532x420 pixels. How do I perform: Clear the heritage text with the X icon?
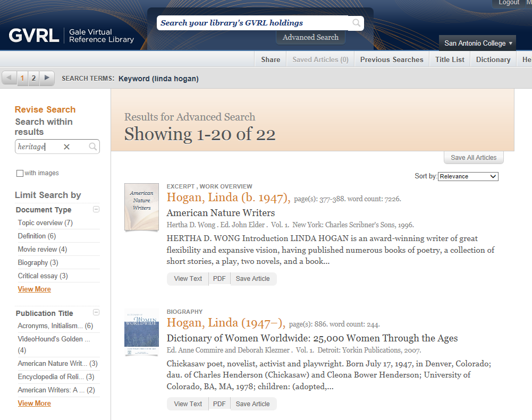point(66,147)
